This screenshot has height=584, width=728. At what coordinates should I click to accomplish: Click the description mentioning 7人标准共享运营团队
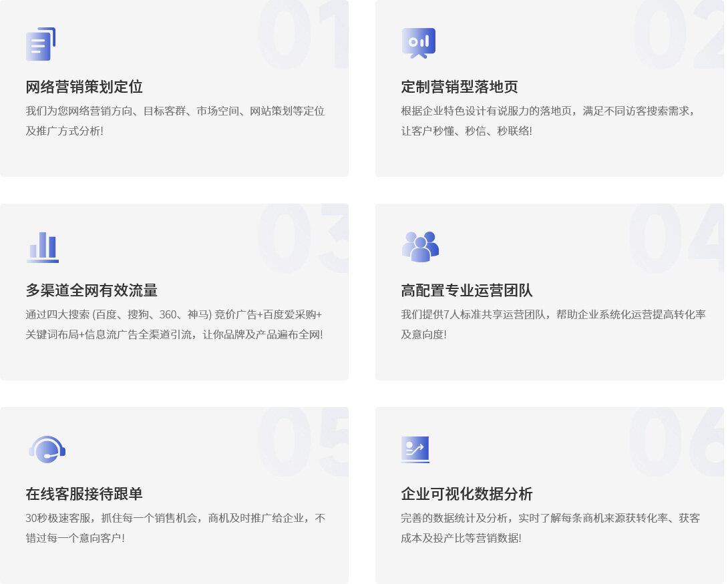click(553, 324)
